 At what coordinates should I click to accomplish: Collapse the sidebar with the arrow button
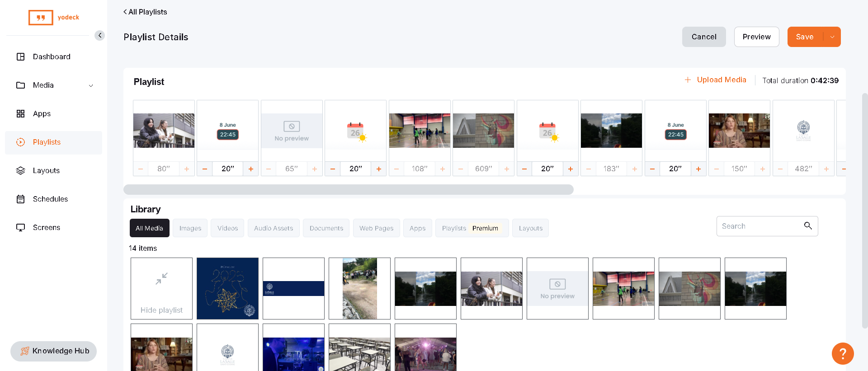click(x=99, y=35)
